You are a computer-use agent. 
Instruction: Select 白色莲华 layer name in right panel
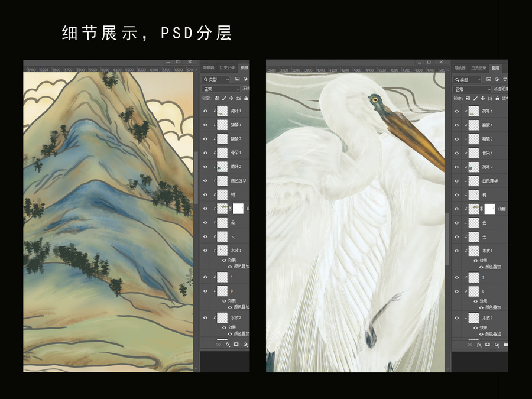pyautogui.click(x=490, y=181)
